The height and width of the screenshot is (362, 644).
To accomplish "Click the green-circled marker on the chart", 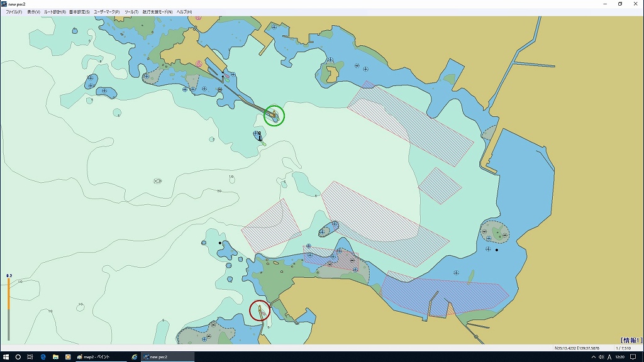I will click(x=274, y=116).
